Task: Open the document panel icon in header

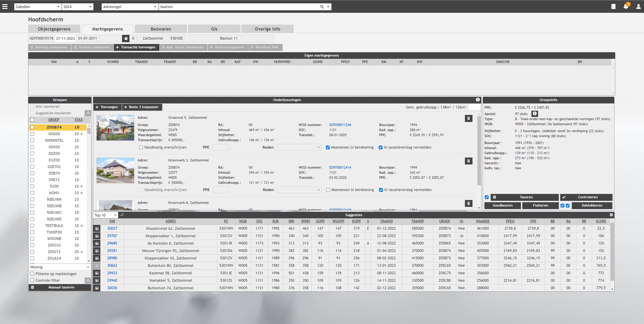Action: pos(613,7)
